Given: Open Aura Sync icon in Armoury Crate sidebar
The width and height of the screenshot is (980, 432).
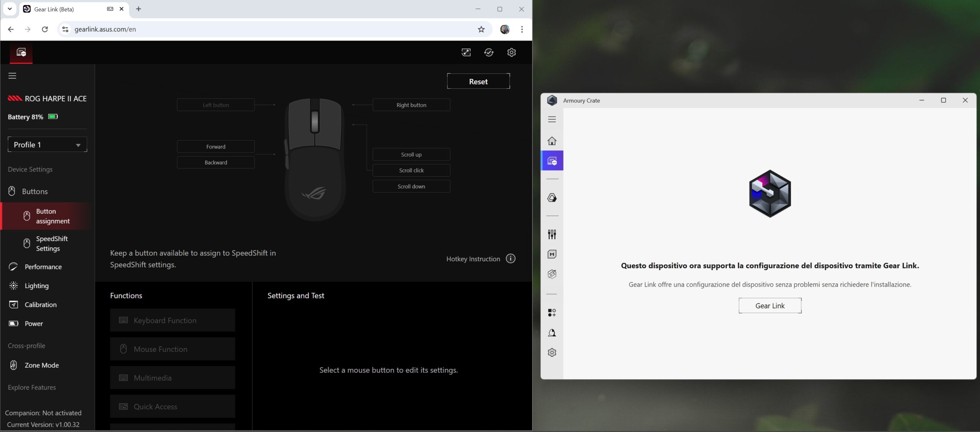Looking at the screenshot, I should tap(552, 198).
